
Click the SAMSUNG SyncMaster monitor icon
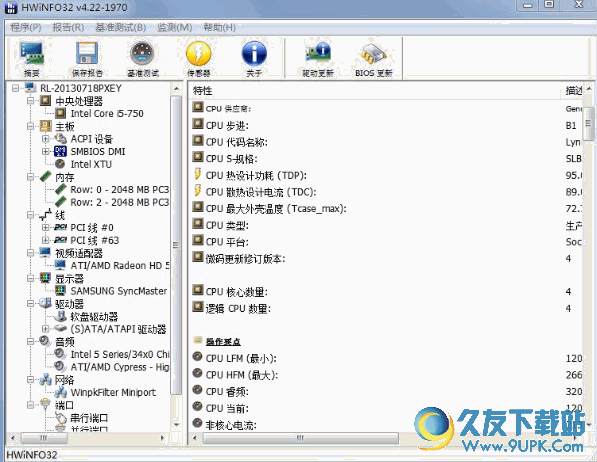click(61, 291)
